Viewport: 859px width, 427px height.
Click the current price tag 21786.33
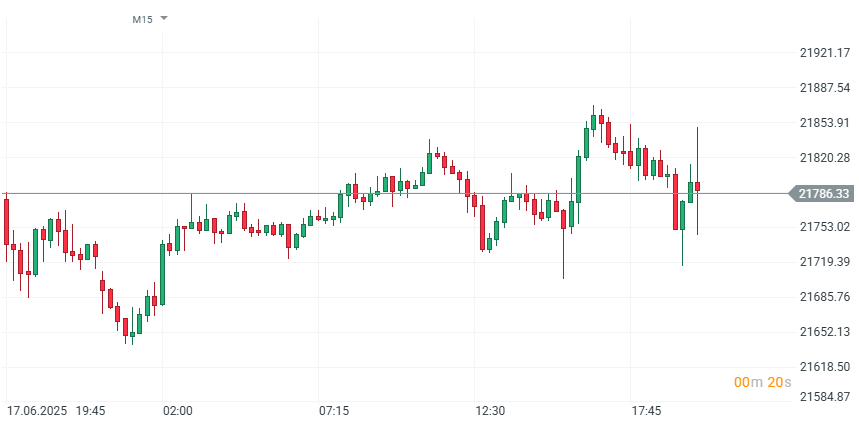824,193
